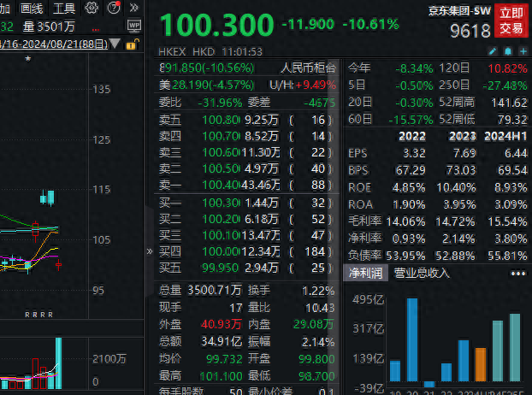Screen dimensions: 532x395
Task: Click the bell alert icon
Action: [x=508, y=51]
